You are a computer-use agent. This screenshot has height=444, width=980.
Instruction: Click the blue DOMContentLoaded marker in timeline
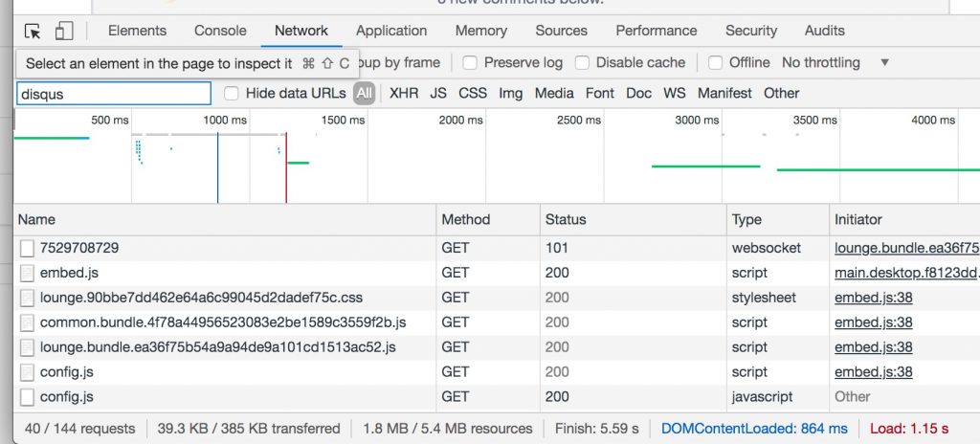217,167
